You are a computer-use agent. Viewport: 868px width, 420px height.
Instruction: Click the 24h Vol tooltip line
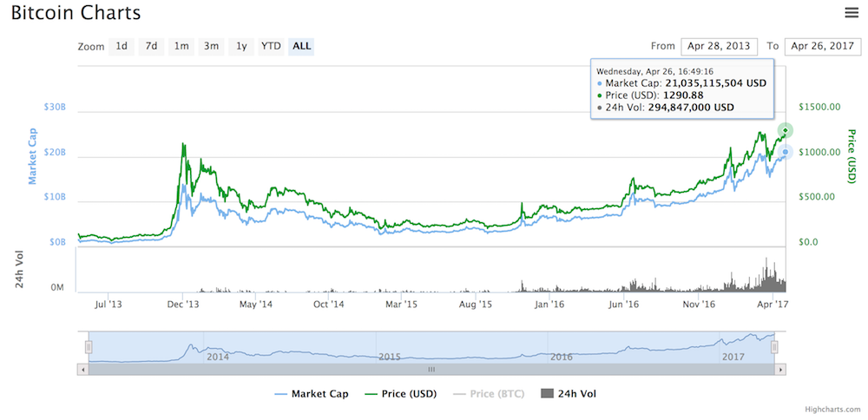coord(666,108)
